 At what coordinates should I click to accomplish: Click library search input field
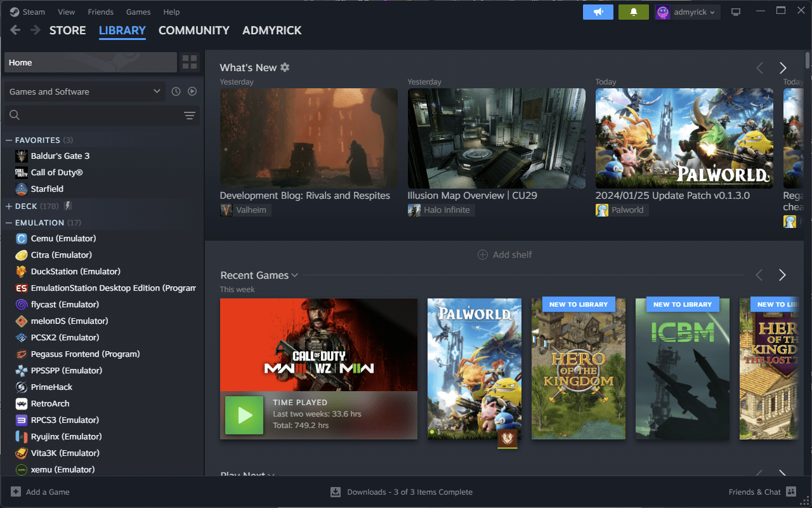point(102,115)
